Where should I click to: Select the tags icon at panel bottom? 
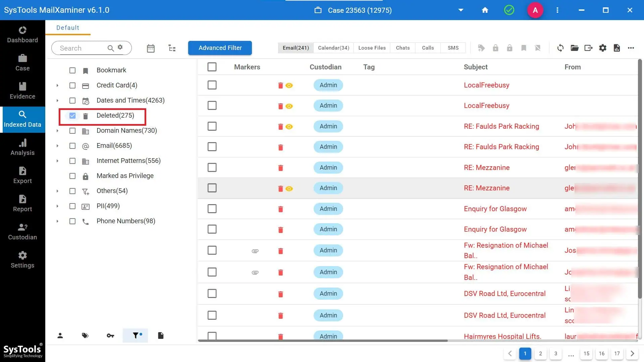pyautogui.click(x=85, y=336)
